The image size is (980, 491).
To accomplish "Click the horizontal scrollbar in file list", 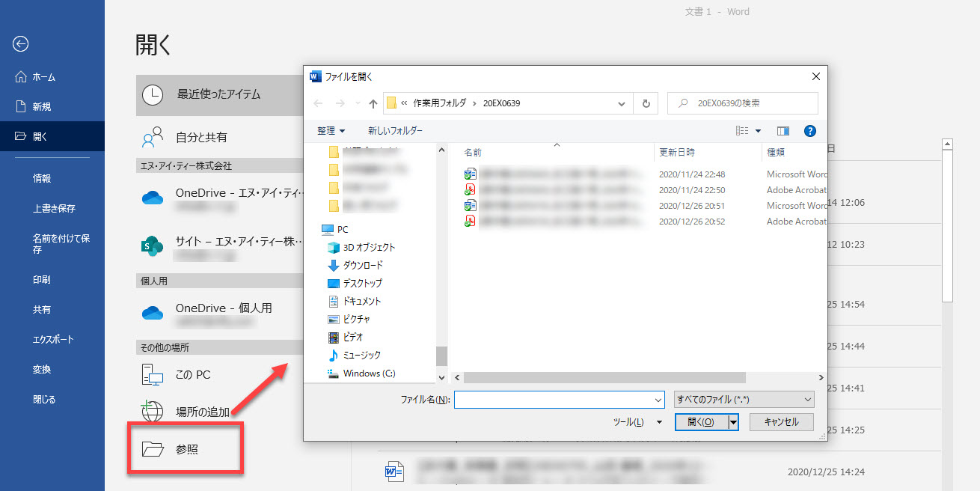I will click(604, 378).
